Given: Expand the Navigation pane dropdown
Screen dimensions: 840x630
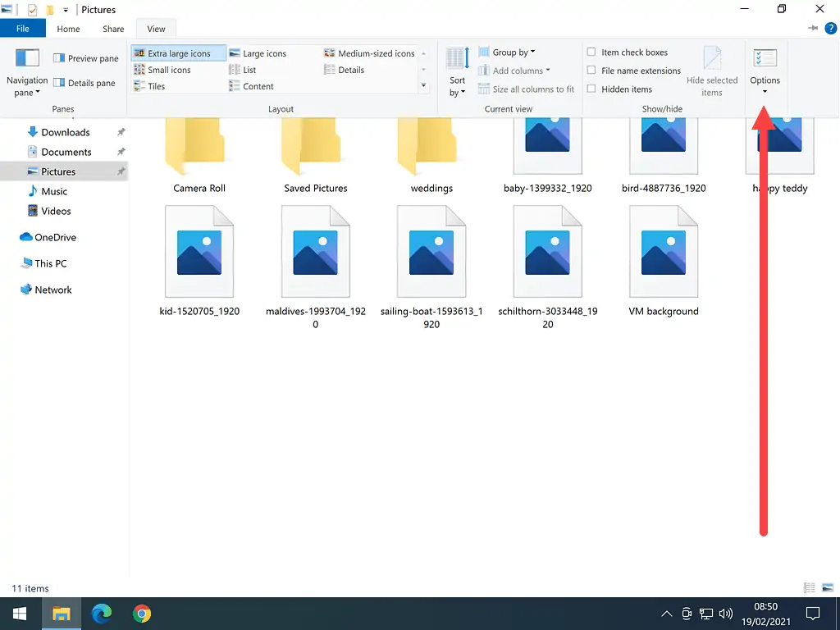Looking at the screenshot, I should (x=27, y=86).
